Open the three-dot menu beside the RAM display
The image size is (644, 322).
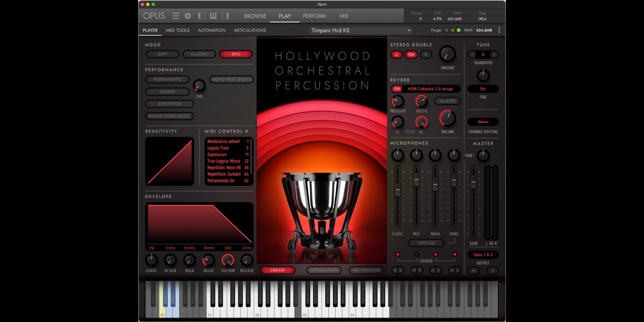click(x=499, y=30)
